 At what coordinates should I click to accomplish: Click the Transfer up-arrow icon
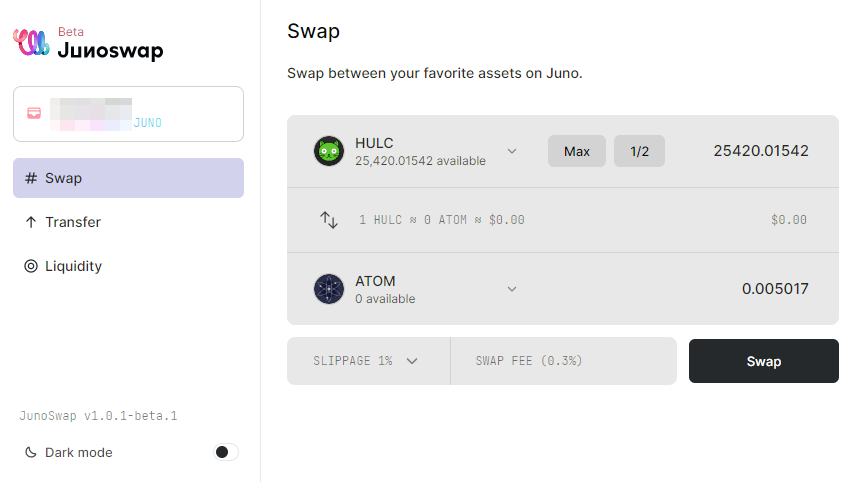pos(31,222)
